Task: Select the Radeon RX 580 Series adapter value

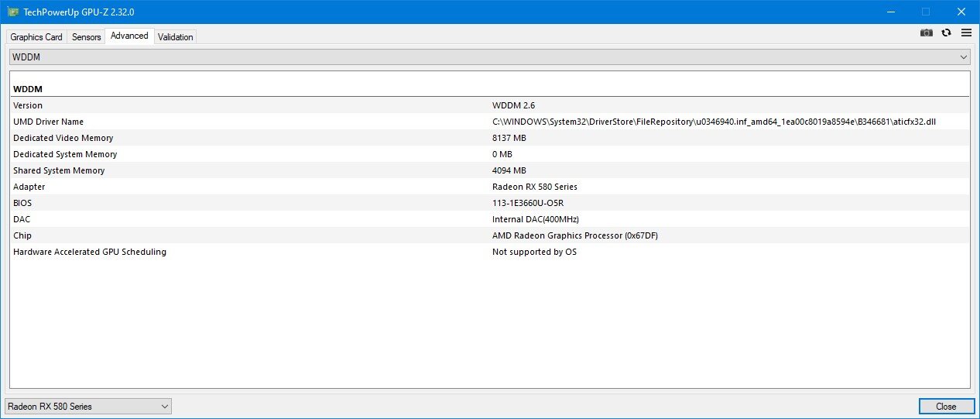Action: click(535, 187)
